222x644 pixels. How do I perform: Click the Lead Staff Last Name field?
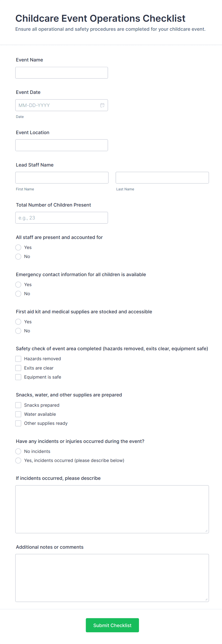[x=162, y=177]
